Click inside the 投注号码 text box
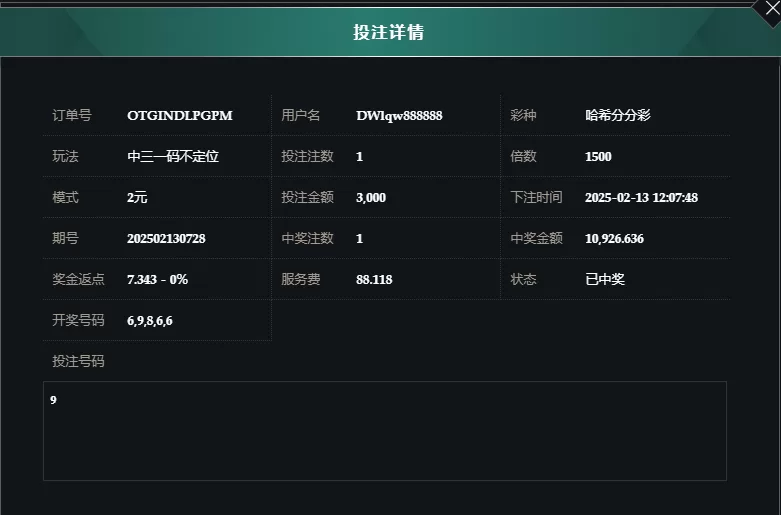The width and height of the screenshot is (781, 515). point(385,431)
